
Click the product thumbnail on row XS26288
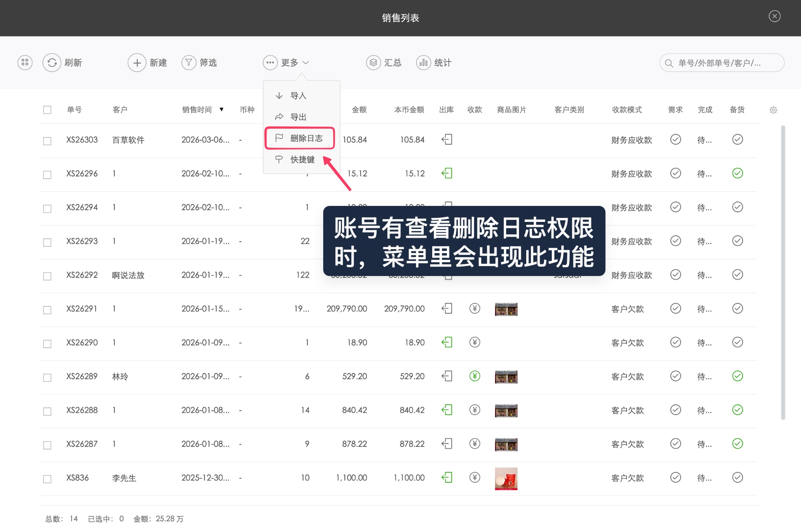coord(506,410)
